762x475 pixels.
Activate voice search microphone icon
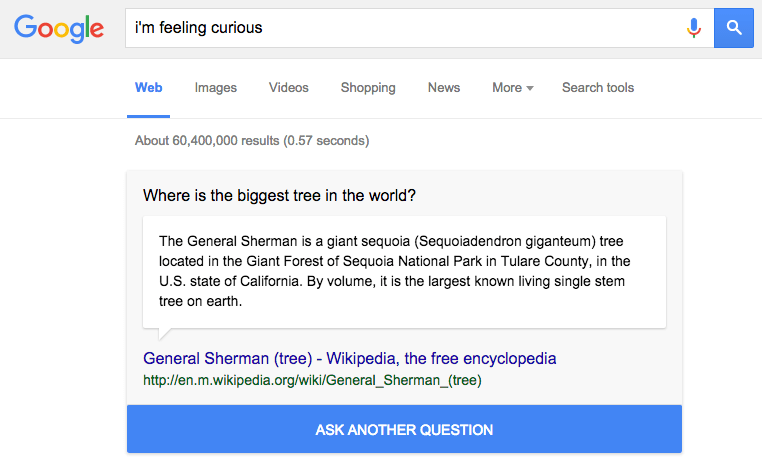[693, 28]
